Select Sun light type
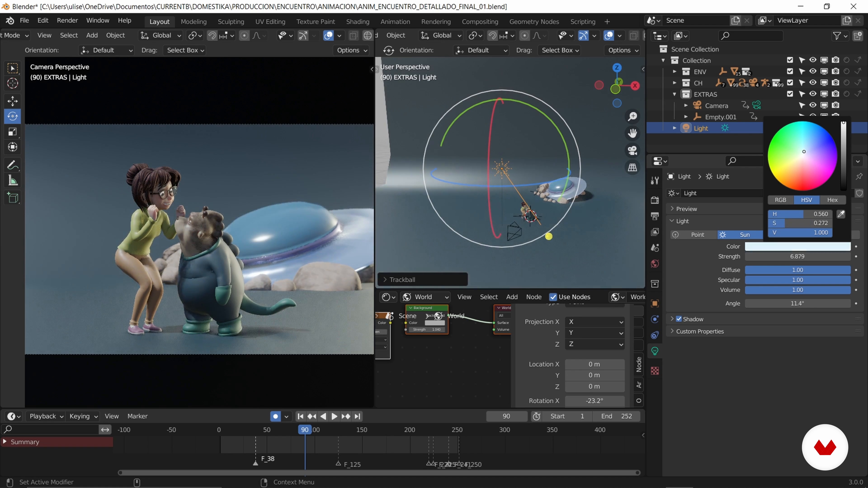Image resolution: width=868 pixels, height=488 pixels. coord(740,235)
